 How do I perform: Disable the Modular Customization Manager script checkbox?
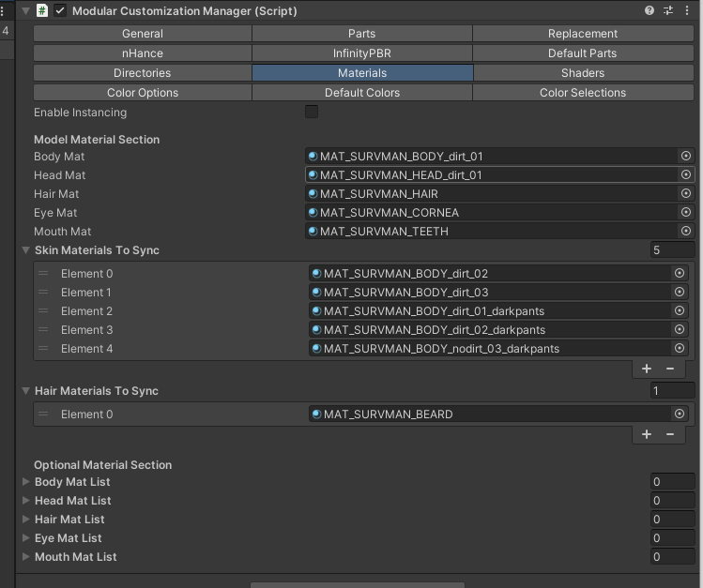tap(61, 11)
